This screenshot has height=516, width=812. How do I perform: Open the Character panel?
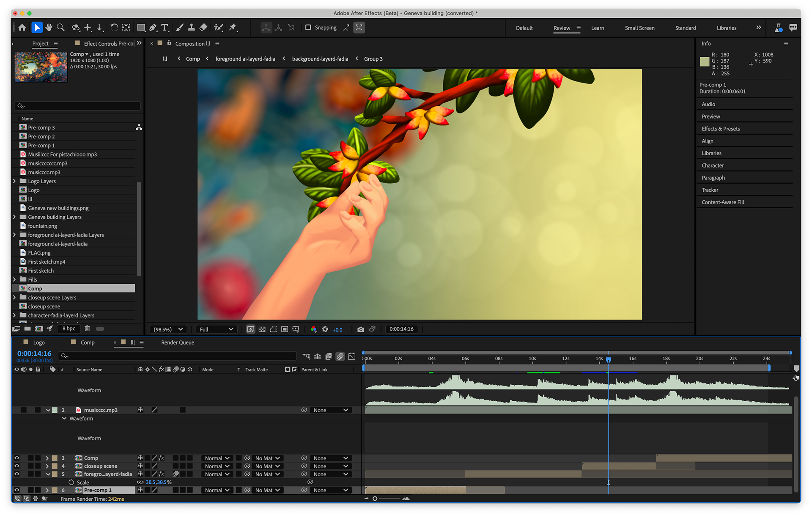(713, 166)
